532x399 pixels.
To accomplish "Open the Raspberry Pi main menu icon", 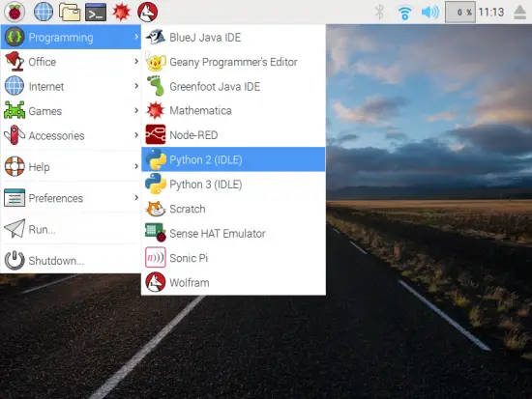I will click(15, 12).
